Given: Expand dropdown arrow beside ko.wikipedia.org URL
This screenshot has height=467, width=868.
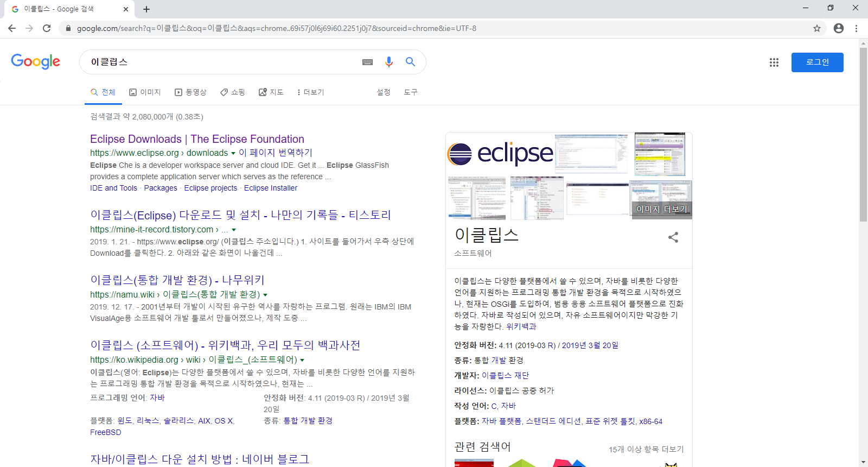Looking at the screenshot, I should pos(302,360).
